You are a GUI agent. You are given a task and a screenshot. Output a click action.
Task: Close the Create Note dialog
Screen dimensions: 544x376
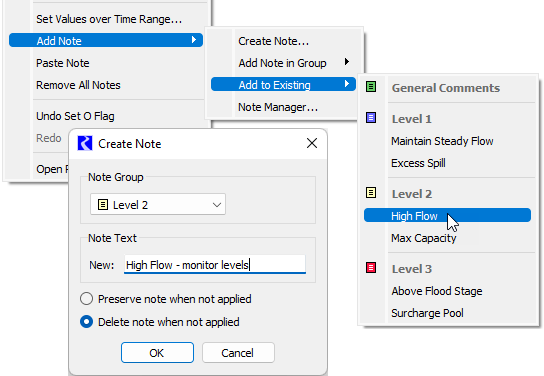[312, 143]
